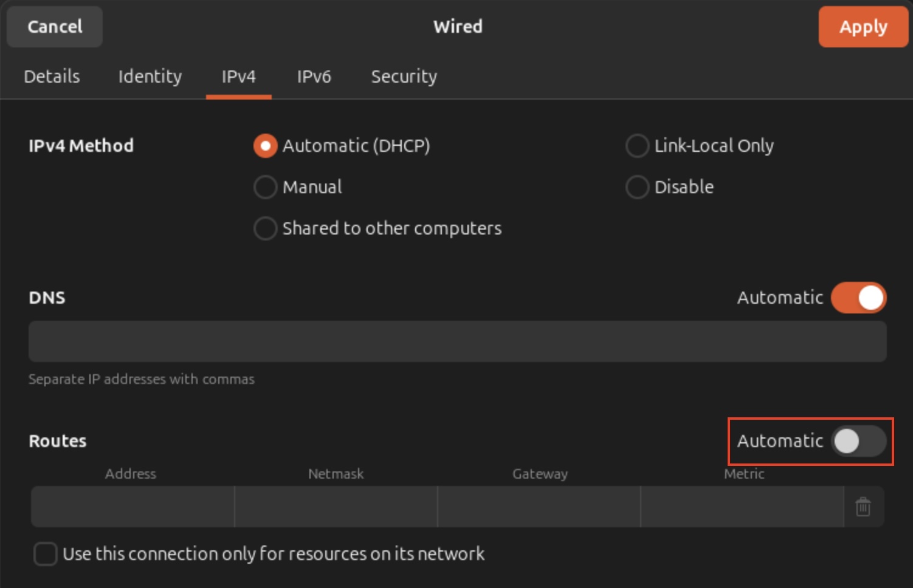Viewport: 913px width, 588px height.
Task: Check 'Use this connection only for resources' box
Action: 46,554
